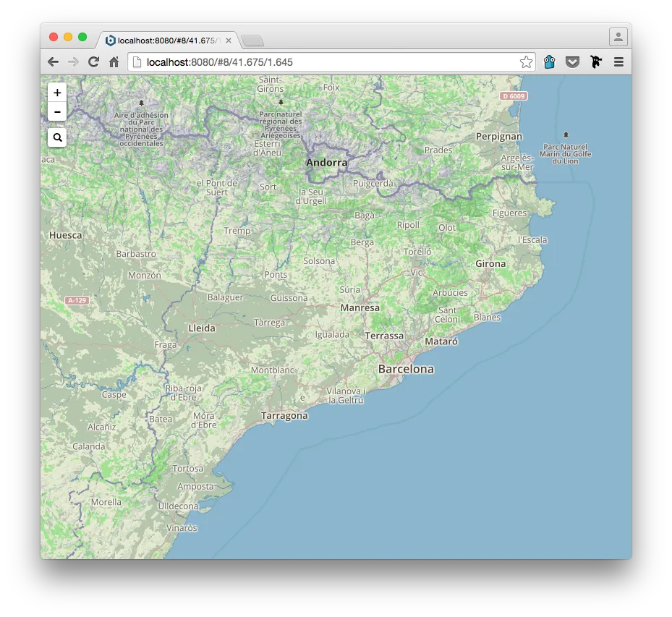Viewport: 672px width, 617px height.
Task: Click the Lleida city label
Action: click(202, 328)
